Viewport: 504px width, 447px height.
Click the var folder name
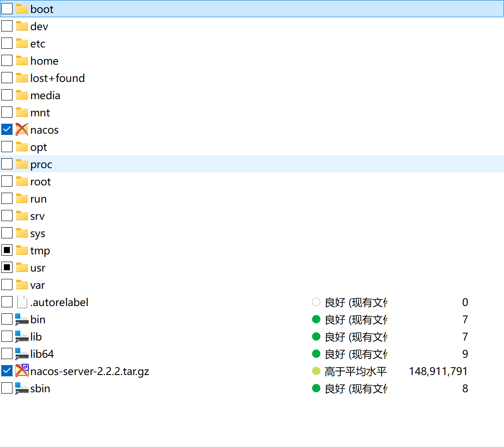click(x=38, y=285)
